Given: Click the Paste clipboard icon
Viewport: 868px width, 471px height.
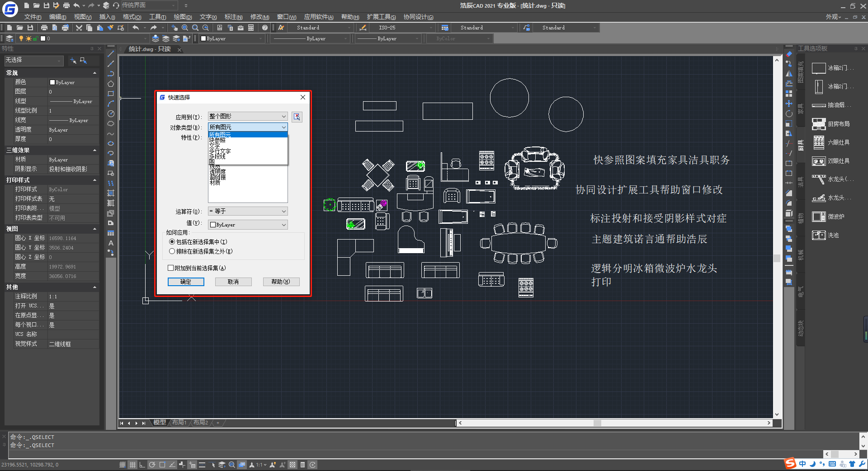Looking at the screenshot, I should pyautogui.click(x=100, y=28).
